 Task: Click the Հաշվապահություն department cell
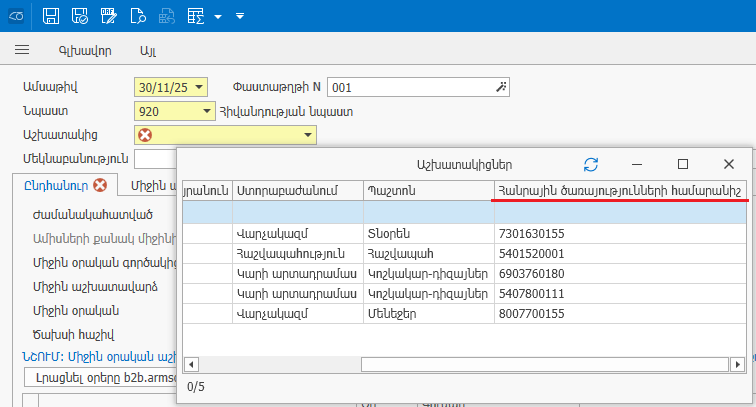click(298, 254)
